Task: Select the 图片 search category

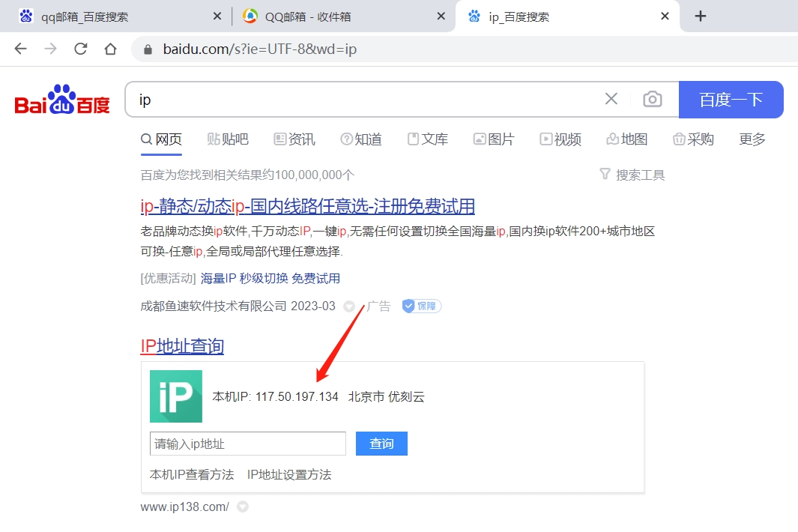Action: coord(494,139)
